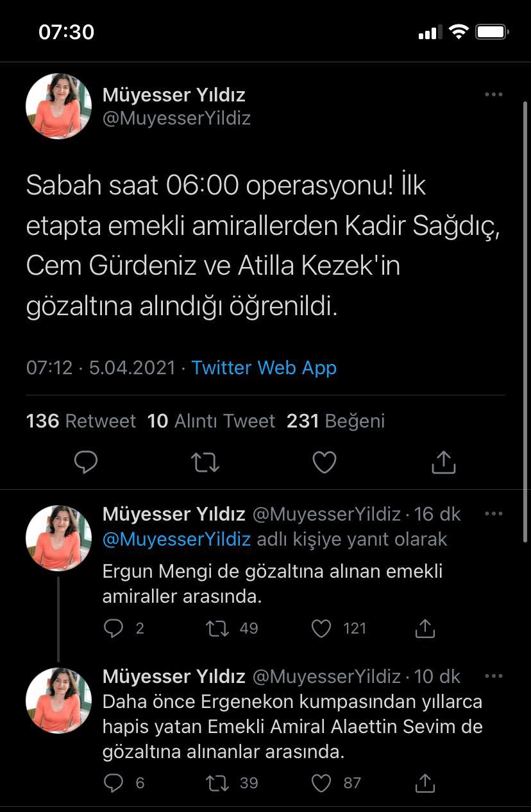Open more options on Alaettin Sevim reply
The height and width of the screenshot is (812, 531).
[x=494, y=677]
